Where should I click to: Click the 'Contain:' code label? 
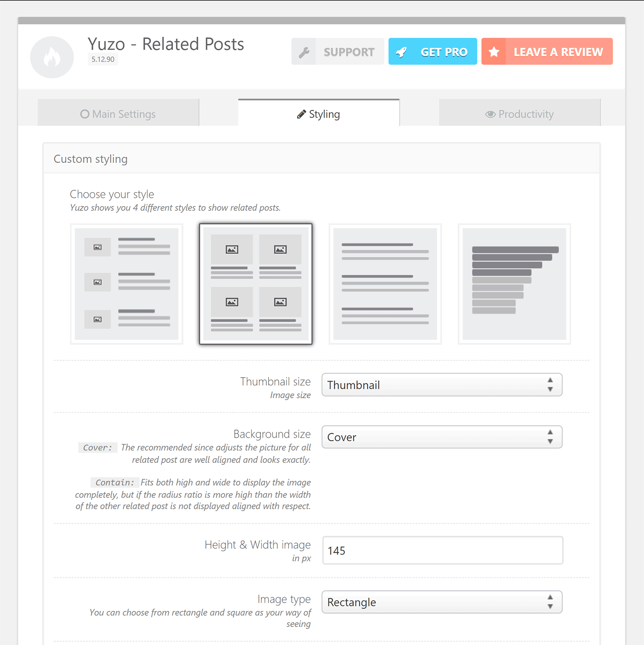click(x=115, y=482)
